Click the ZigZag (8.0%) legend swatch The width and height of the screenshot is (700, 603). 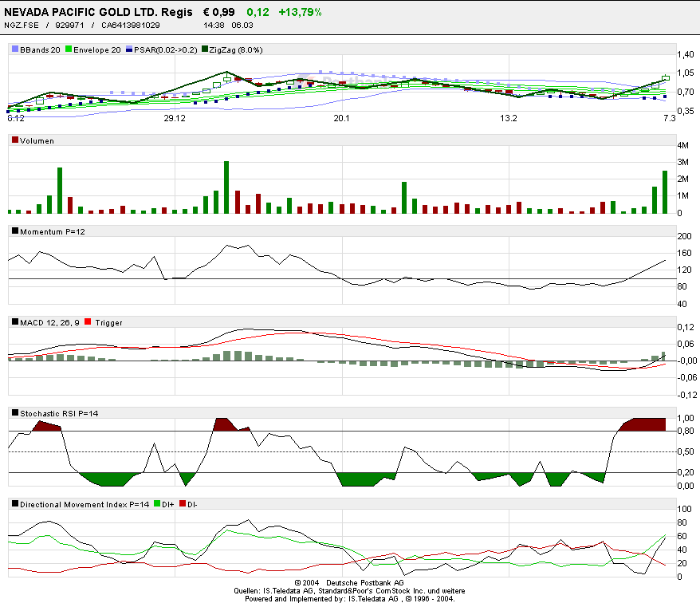coord(205,49)
